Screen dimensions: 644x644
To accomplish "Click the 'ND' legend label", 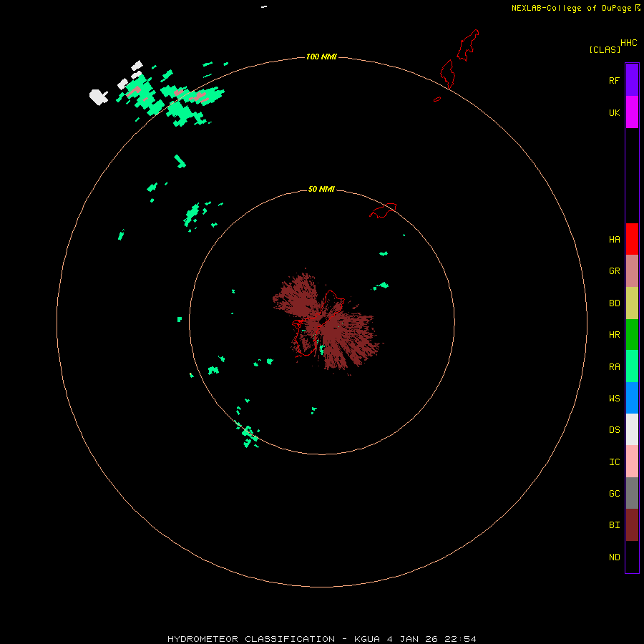I will point(614,557).
